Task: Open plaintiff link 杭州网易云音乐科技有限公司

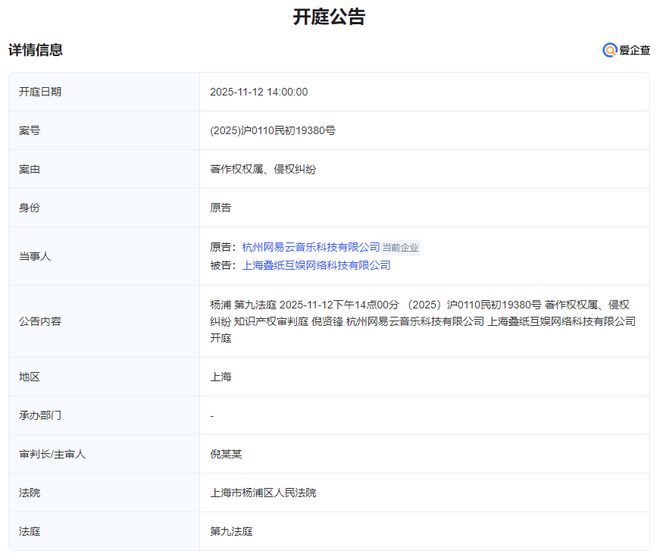Action: pyautogui.click(x=311, y=247)
